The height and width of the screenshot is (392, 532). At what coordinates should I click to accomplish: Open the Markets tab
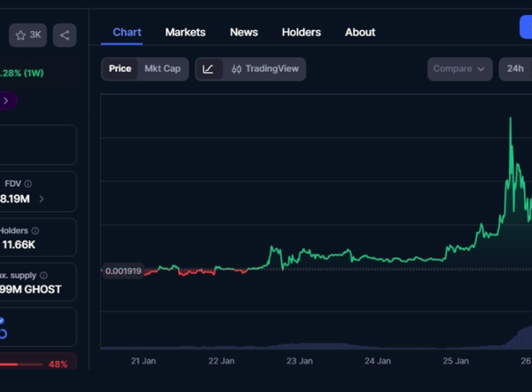coord(185,32)
